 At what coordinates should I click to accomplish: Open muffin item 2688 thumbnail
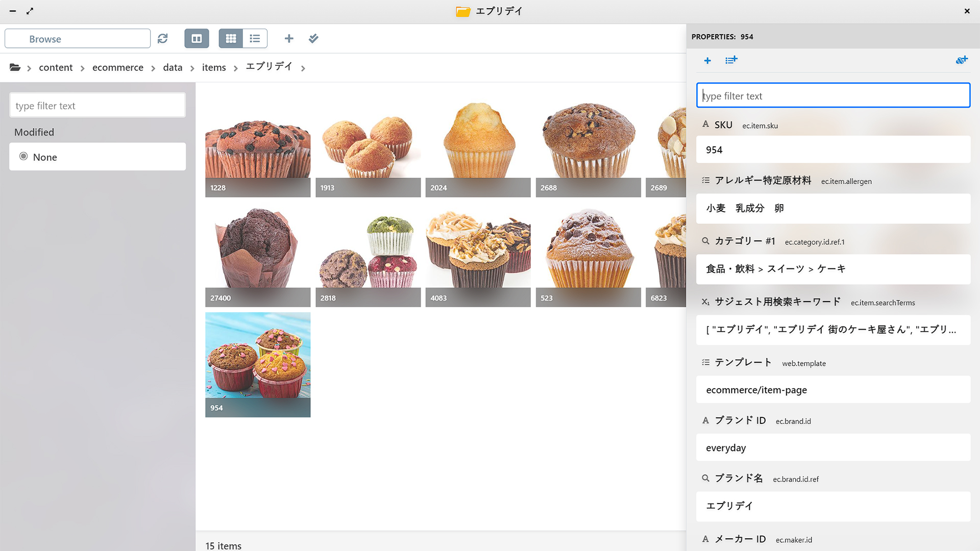pos(589,144)
